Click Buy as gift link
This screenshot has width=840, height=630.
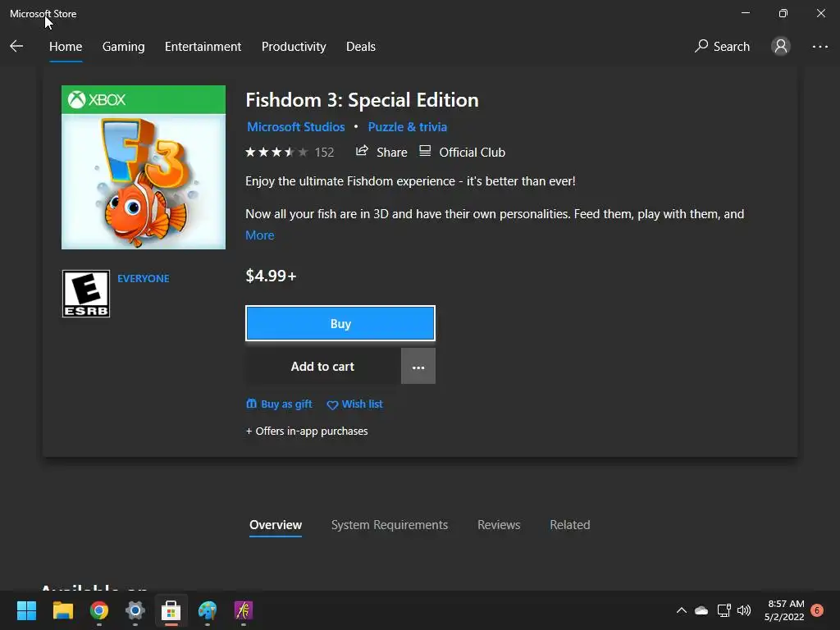tap(279, 404)
